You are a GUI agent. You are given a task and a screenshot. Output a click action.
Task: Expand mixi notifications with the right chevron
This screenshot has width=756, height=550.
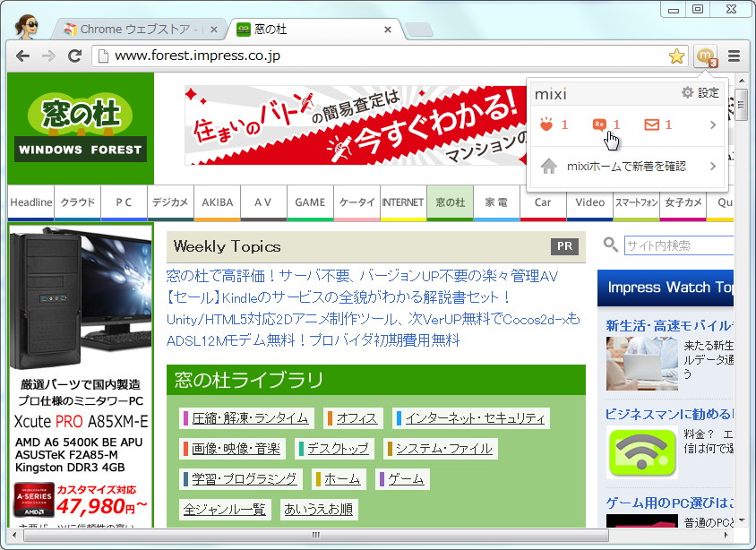coord(713,125)
